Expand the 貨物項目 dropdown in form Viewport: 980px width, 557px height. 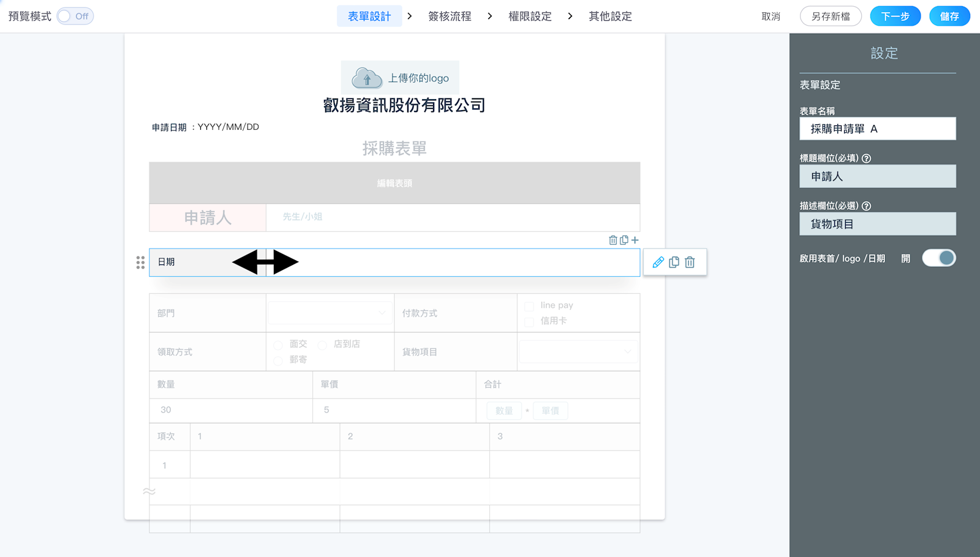point(578,351)
